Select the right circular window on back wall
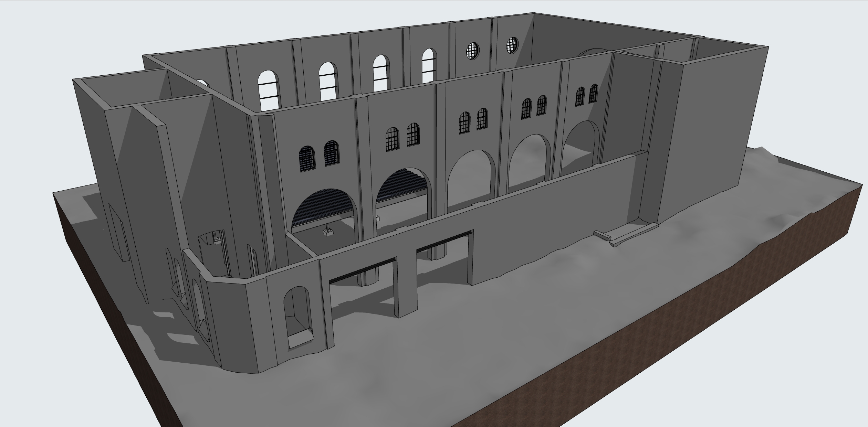Screen dimensions: 868x427 coord(512,46)
